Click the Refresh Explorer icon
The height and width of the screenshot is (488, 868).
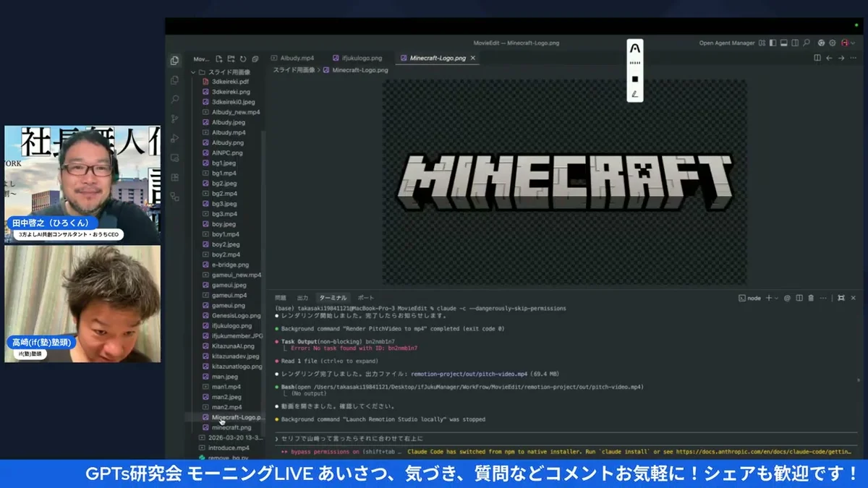243,58
